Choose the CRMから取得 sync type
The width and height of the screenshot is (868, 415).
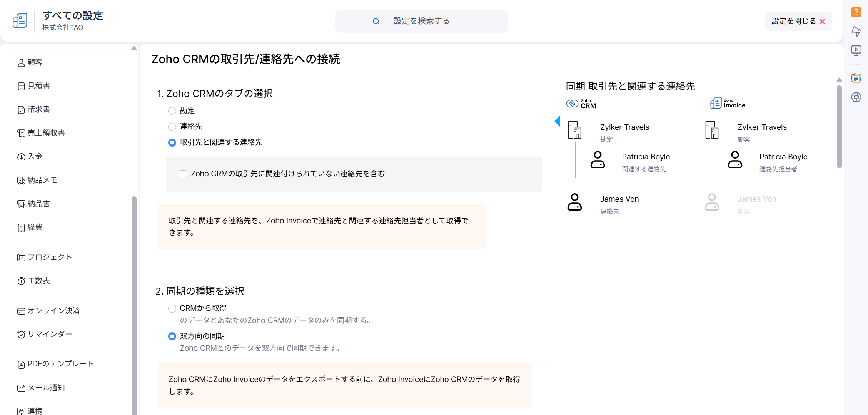pos(172,308)
